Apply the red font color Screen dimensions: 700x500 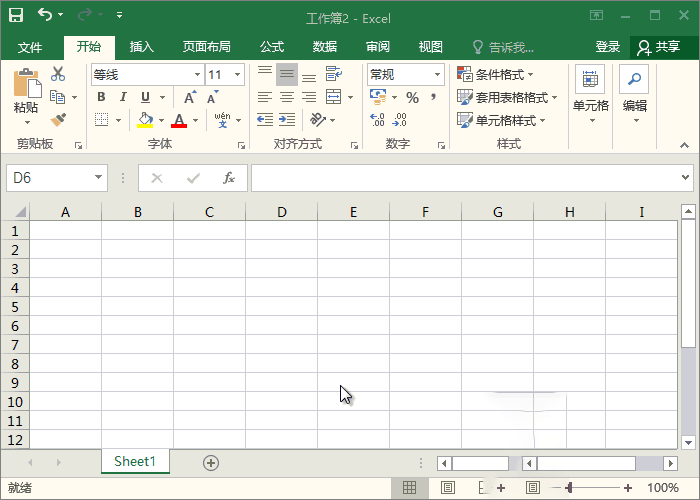(x=179, y=120)
